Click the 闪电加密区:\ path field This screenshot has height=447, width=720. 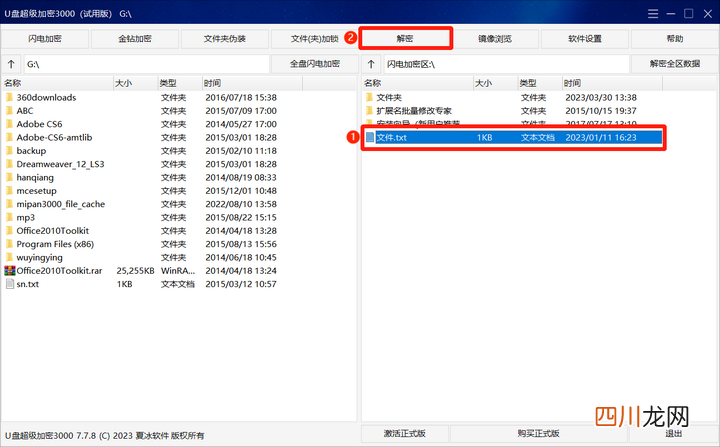(x=506, y=64)
